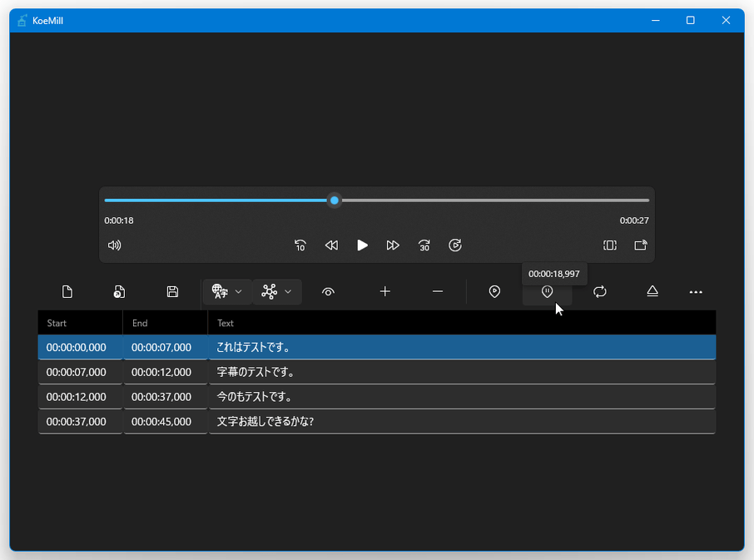Click the cast to device icon
This screenshot has width=754, height=560.
pos(640,245)
